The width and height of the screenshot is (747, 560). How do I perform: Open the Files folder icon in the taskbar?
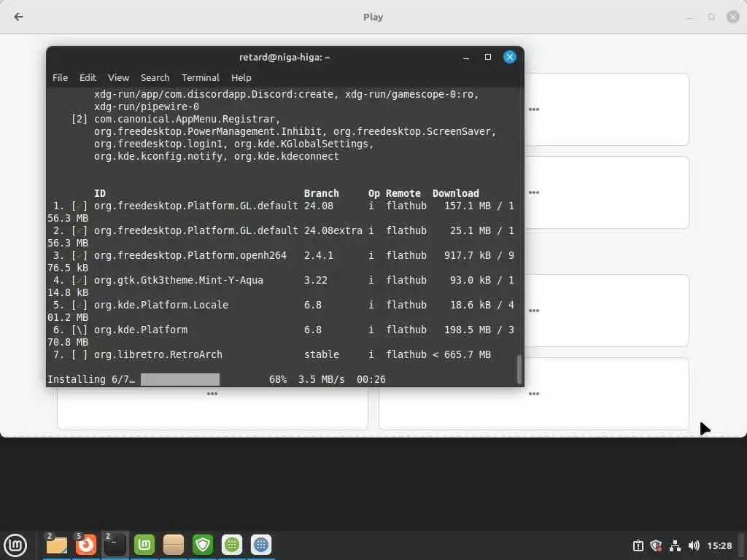tap(57, 545)
